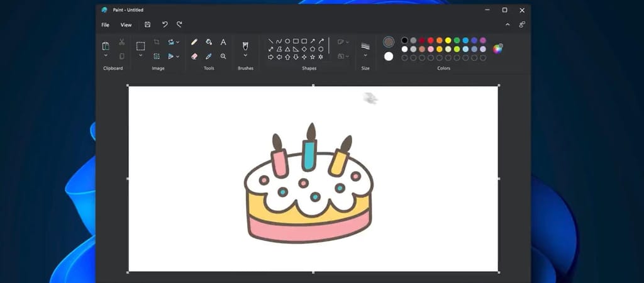Screen dimensions: 644x283
Task: Collapse the ribbon with the chevron
Action: 508,25
